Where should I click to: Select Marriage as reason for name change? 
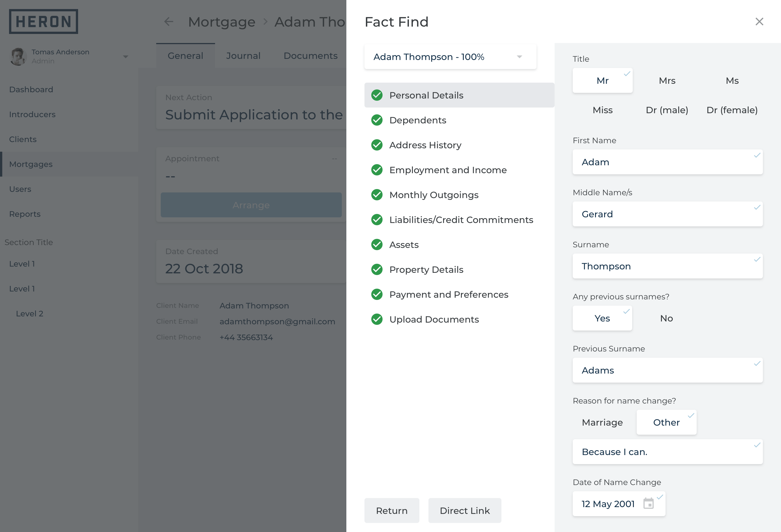pyautogui.click(x=602, y=422)
